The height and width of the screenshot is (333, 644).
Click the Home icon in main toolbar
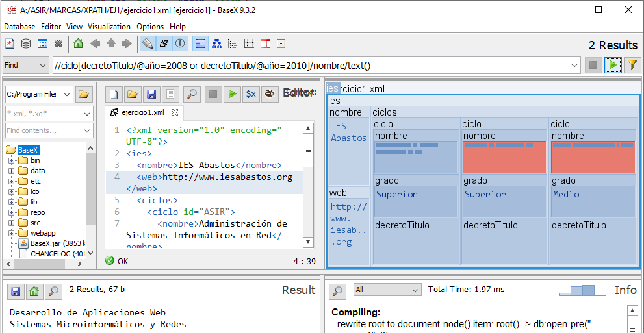(x=78, y=44)
